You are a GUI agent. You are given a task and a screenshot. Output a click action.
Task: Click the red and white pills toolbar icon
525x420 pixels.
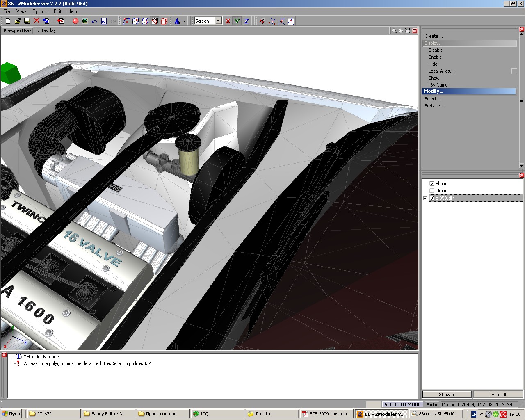tap(262, 21)
